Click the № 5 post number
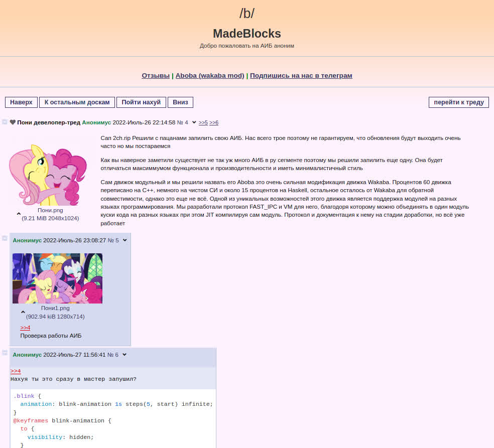The image size is (494, 448). (x=113, y=240)
